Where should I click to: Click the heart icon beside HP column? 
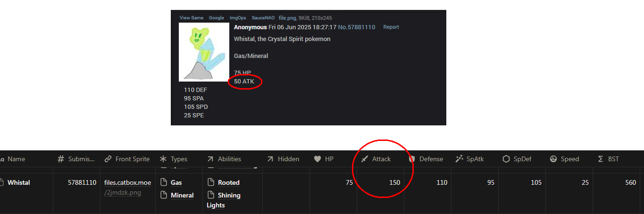(318, 159)
